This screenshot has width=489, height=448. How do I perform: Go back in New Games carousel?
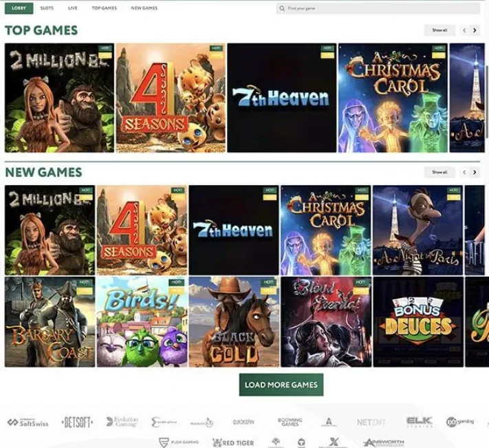tap(464, 172)
